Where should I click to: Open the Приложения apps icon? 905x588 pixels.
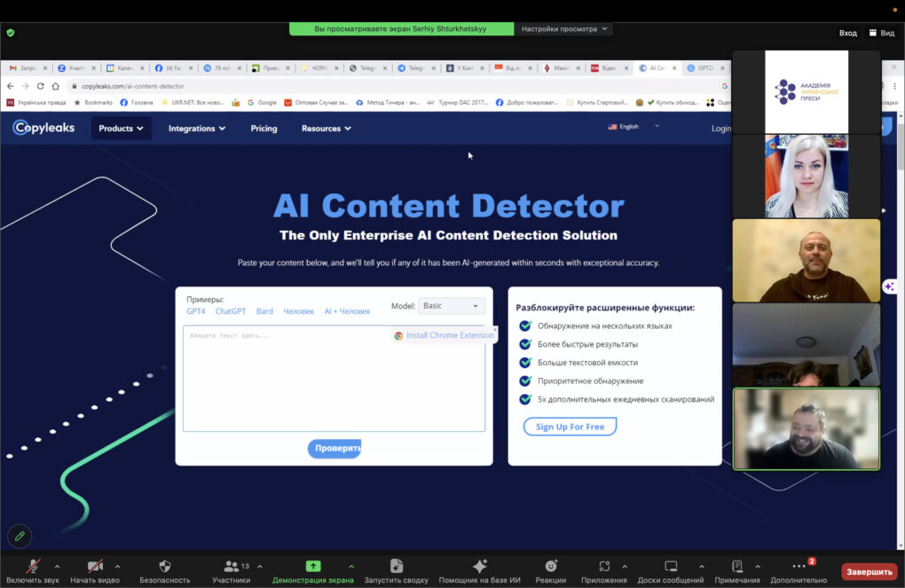pyautogui.click(x=603, y=566)
